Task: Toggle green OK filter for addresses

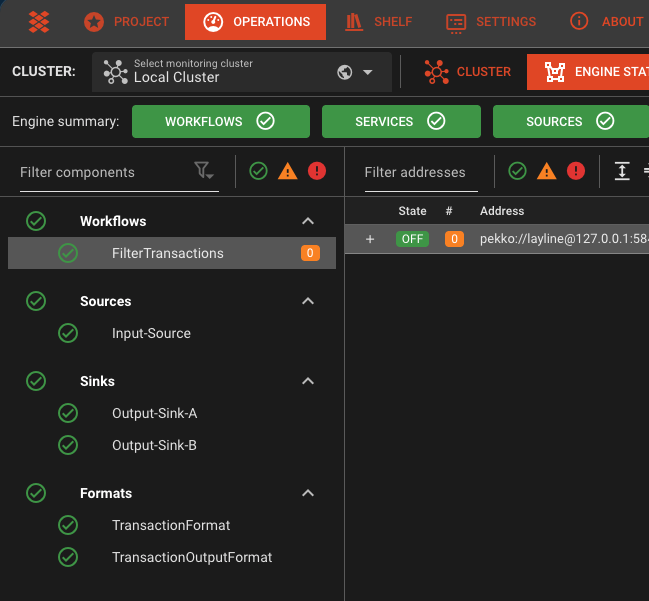Action: (517, 172)
